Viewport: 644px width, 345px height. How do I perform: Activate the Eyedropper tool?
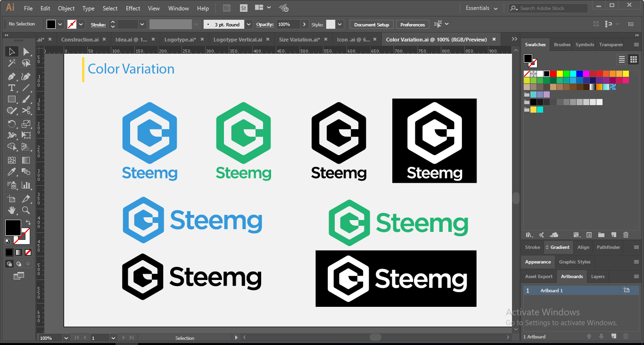coord(12,172)
